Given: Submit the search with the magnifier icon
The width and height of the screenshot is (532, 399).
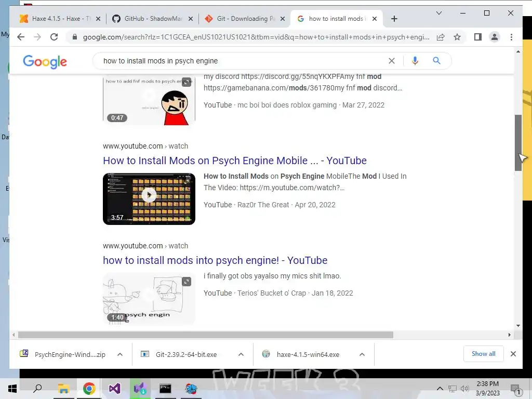Looking at the screenshot, I should click(x=436, y=61).
